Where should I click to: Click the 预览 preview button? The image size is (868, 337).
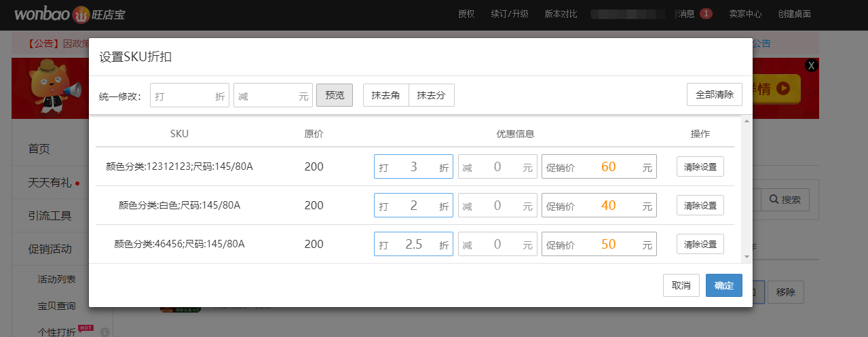335,95
